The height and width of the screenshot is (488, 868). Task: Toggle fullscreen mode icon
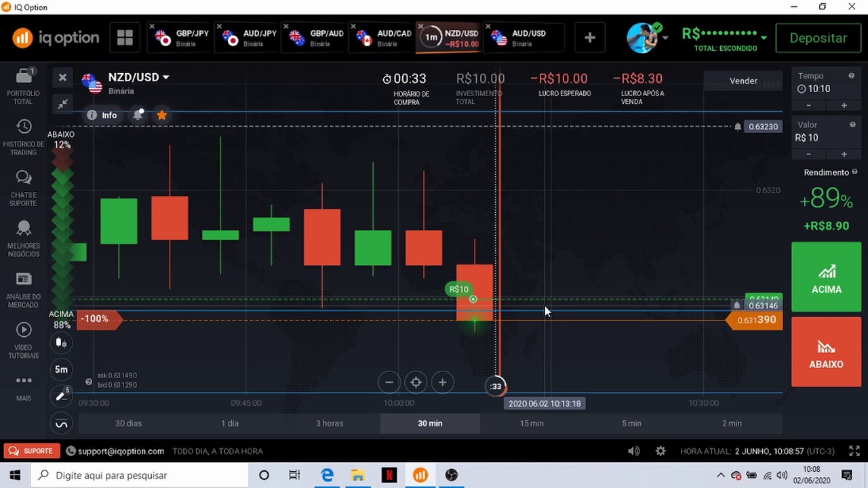coord(854,451)
